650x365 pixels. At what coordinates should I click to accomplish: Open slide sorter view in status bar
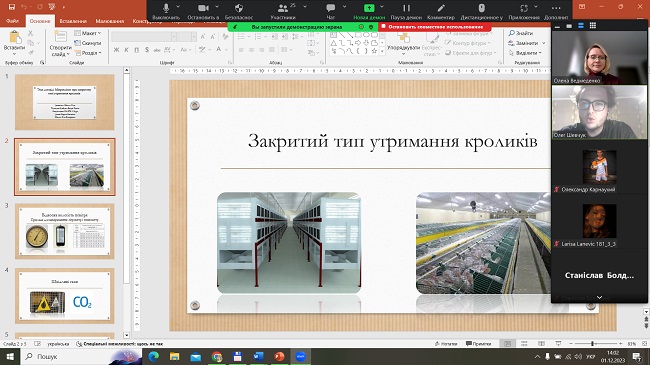(x=524, y=343)
